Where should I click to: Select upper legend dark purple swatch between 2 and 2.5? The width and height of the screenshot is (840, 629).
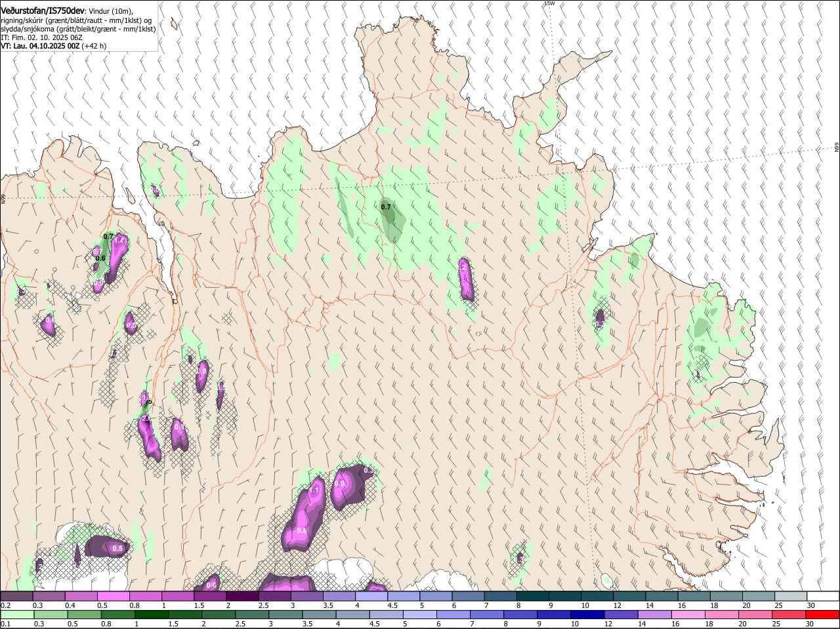[x=242, y=596]
